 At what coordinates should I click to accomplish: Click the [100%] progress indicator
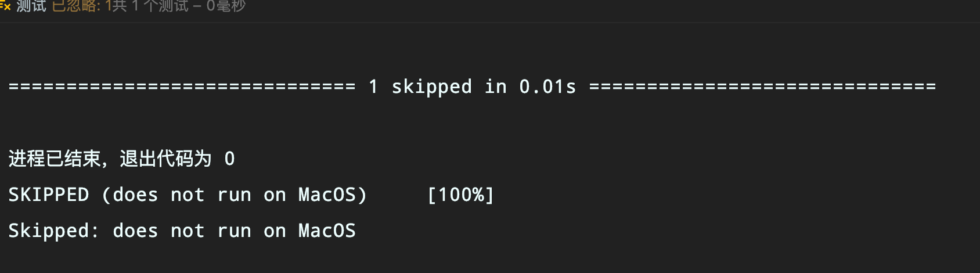pos(460,195)
